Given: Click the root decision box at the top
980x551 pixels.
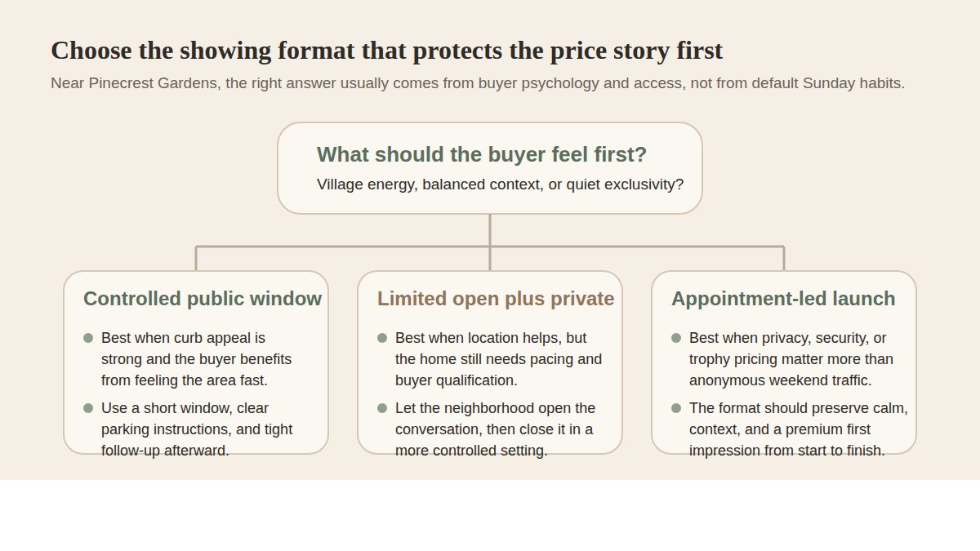Looking at the screenshot, I should pos(490,168).
